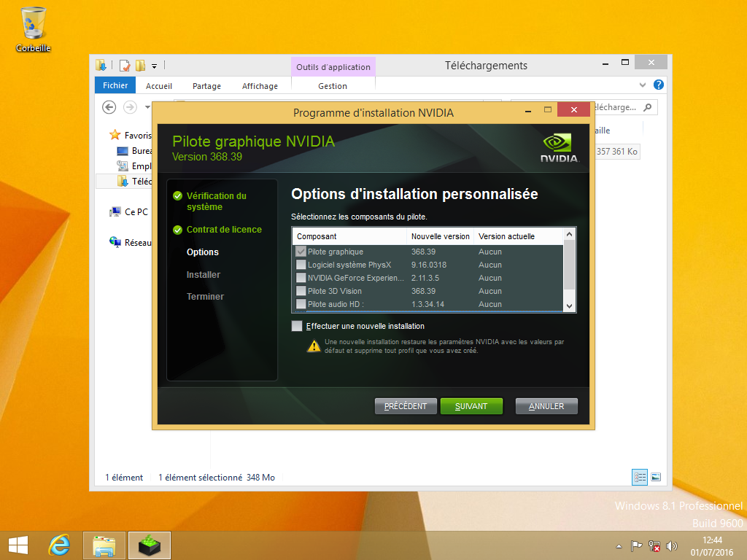The image size is (747, 560).
Task: Open the Corbeille recycle bin icon
Action: (33, 29)
